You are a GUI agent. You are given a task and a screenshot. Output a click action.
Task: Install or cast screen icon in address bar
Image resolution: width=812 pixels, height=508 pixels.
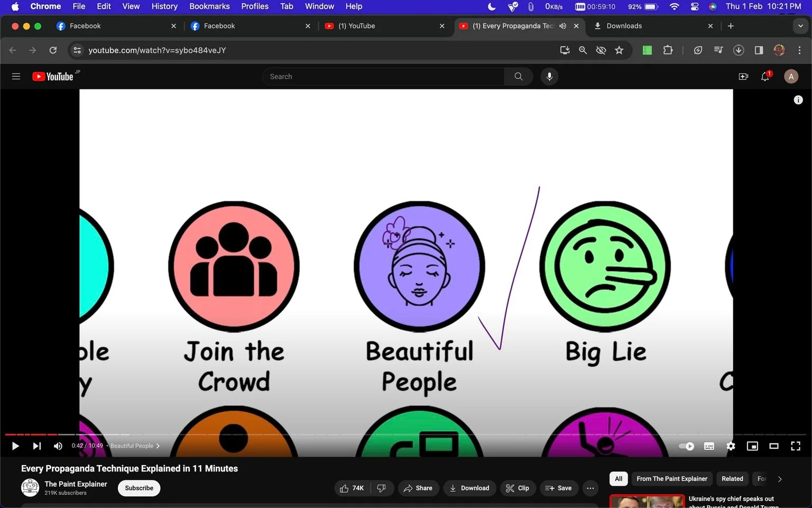[x=565, y=50]
